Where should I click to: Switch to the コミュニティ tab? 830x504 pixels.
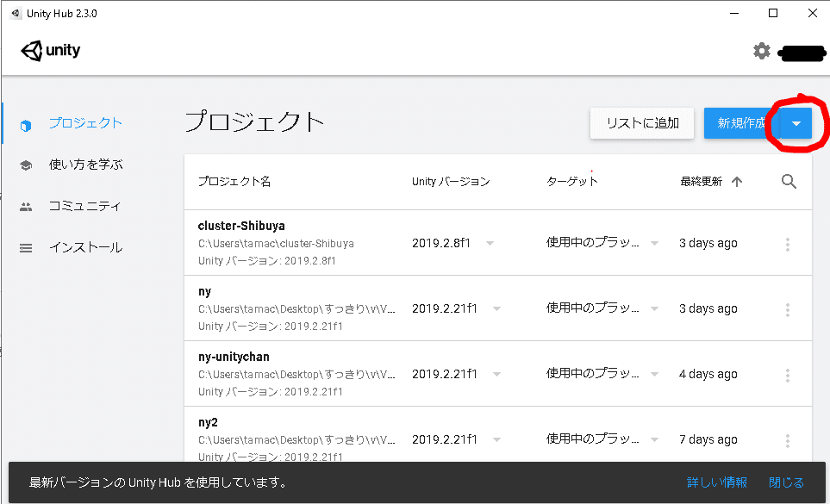point(84,206)
